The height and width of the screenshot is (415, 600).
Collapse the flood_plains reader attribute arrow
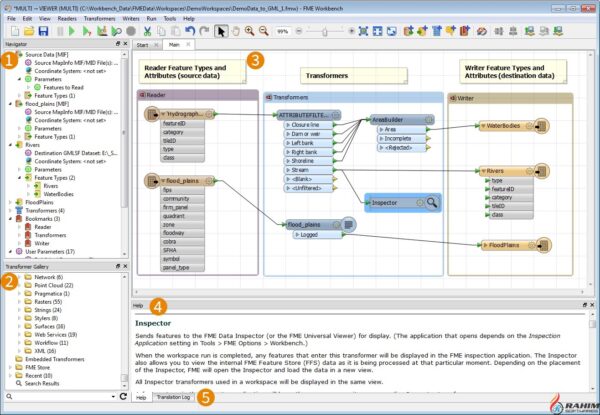[x=163, y=181]
